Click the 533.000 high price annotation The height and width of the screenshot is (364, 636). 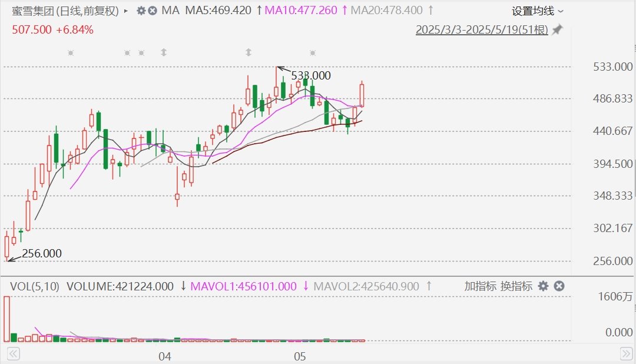pos(311,75)
